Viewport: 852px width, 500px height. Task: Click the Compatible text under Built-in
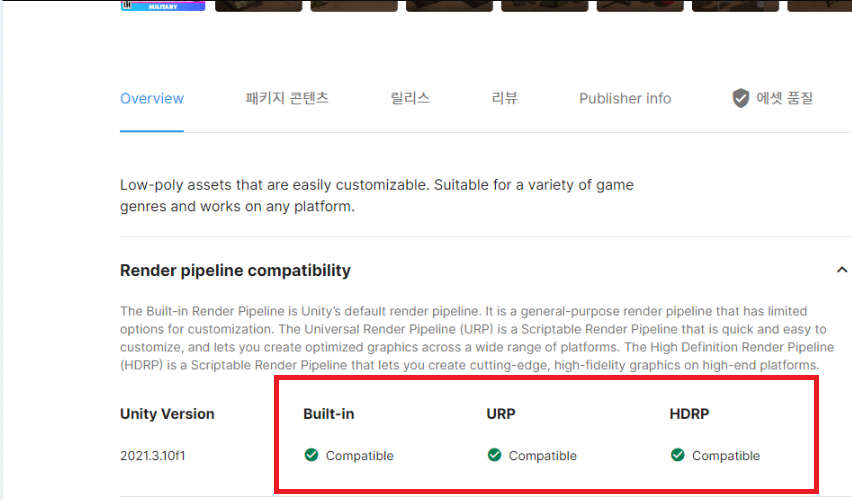(360, 455)
